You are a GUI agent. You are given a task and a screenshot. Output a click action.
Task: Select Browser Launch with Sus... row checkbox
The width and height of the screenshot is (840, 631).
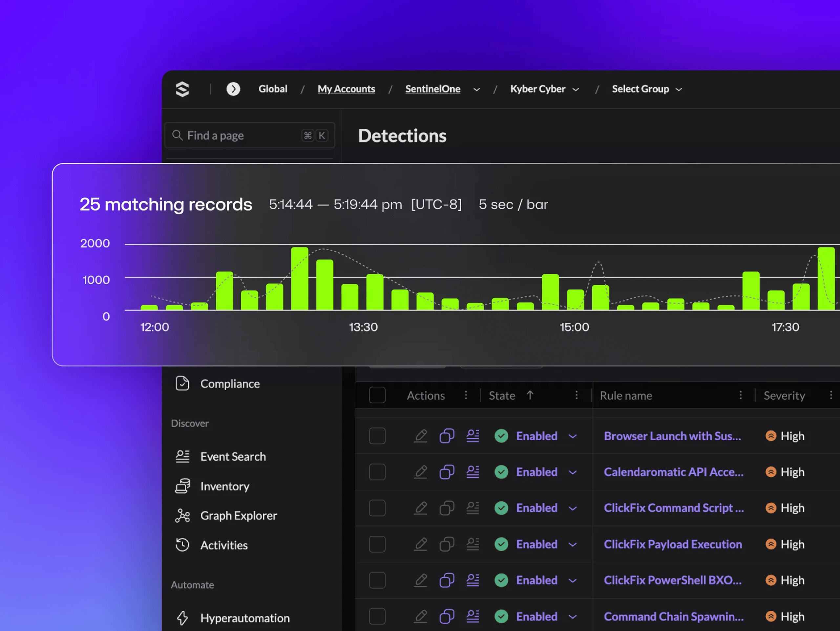pyautogui.click(x=377, y=436)
